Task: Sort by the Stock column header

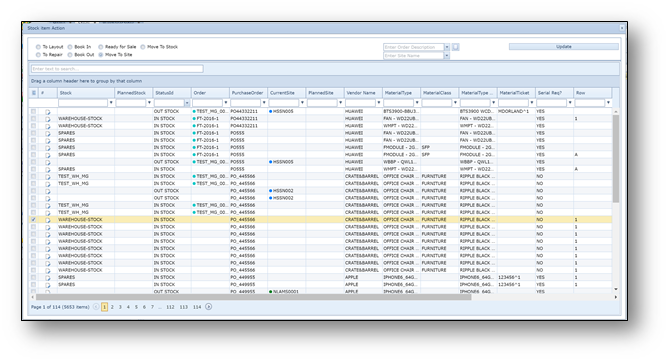Action: (86, 93)
